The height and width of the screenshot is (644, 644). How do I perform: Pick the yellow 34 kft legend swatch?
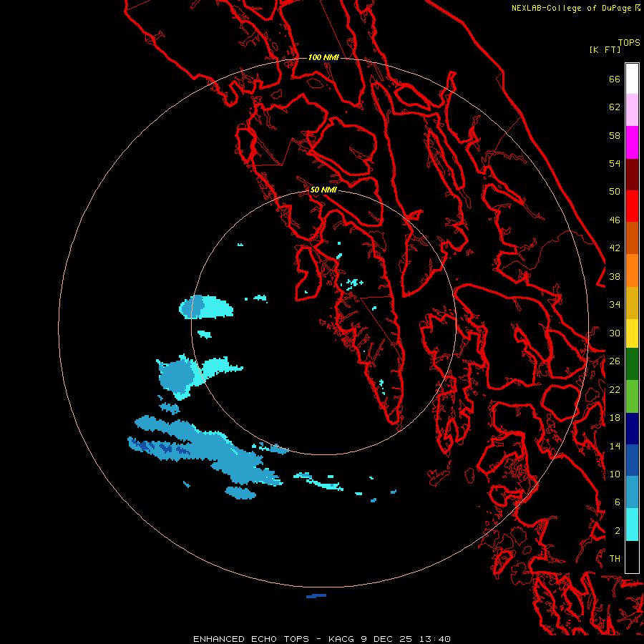pyautogui.click(x=632, y=333)
